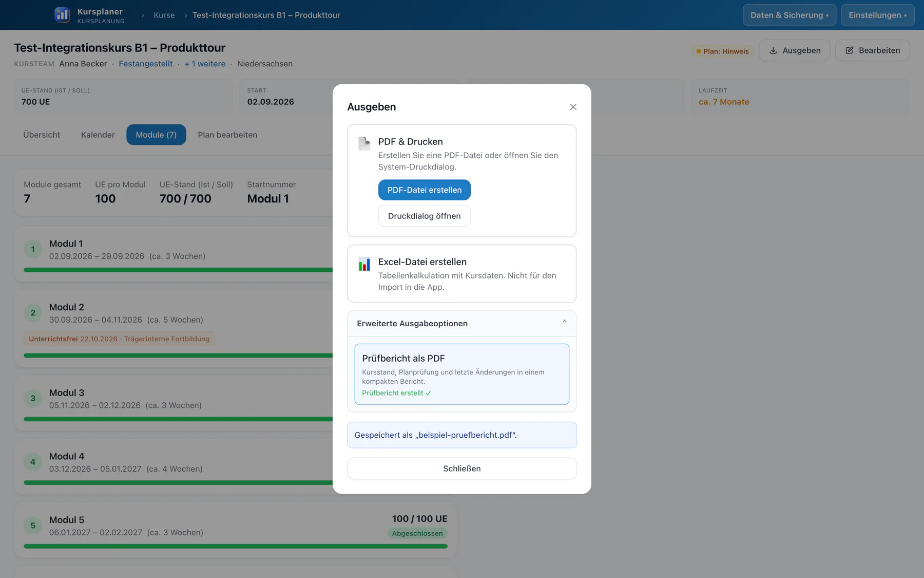924x578 pixels.
Task: Click the Kursplaner app logo icon
Action: coord(62,15)
